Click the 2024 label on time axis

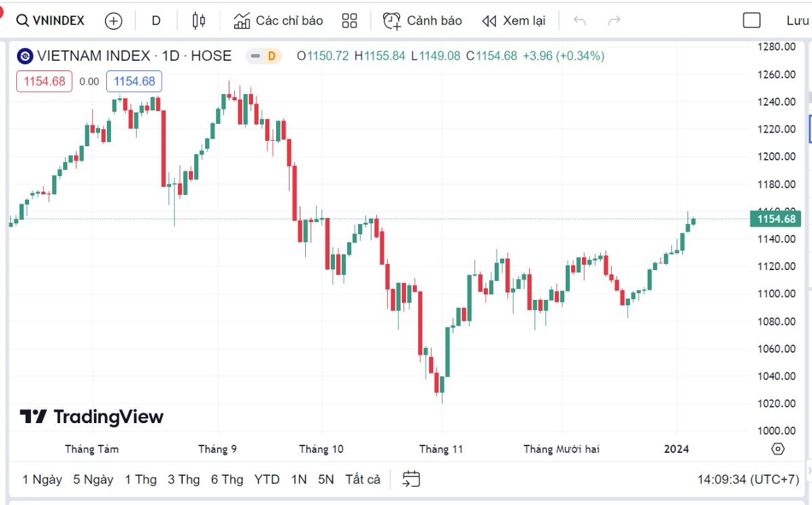677,449
